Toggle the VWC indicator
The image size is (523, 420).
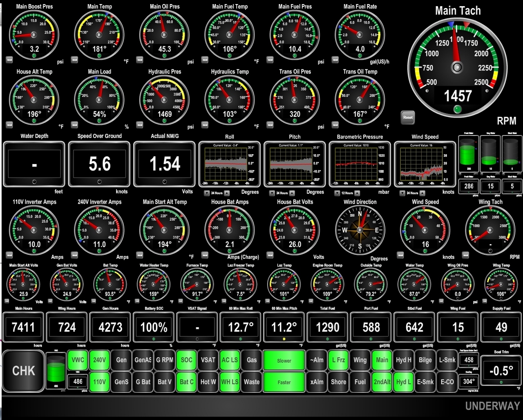coord(78,360)
